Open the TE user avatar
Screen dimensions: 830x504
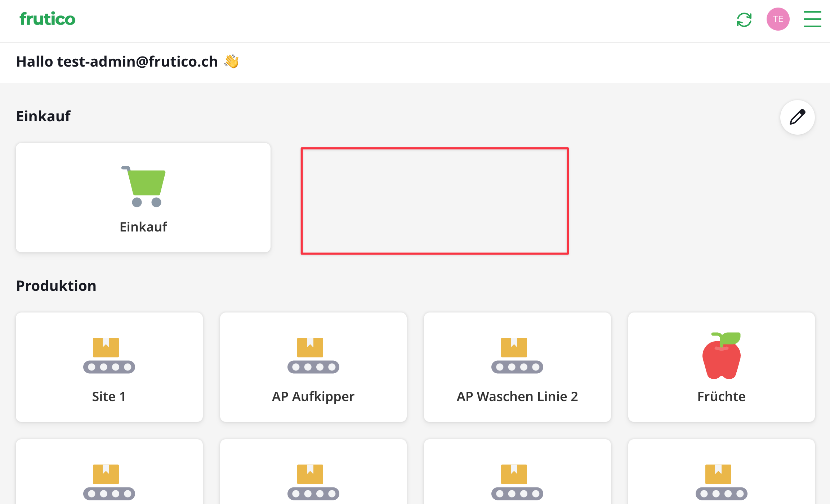778,19
